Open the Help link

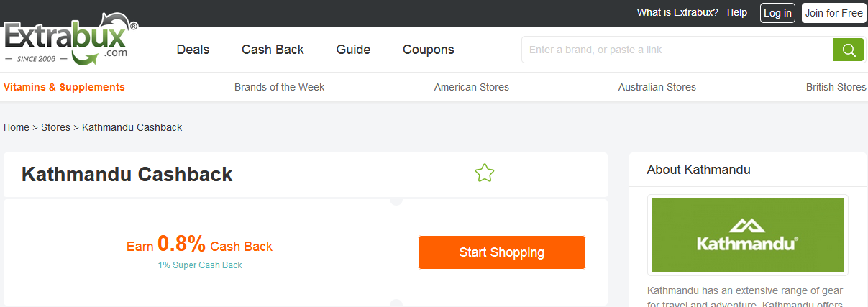tap(737, 13)
